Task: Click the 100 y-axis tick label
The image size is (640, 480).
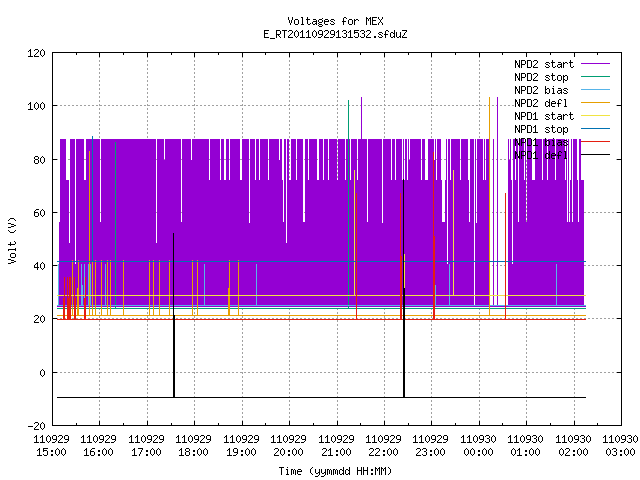Action: (x=36, y=106)
